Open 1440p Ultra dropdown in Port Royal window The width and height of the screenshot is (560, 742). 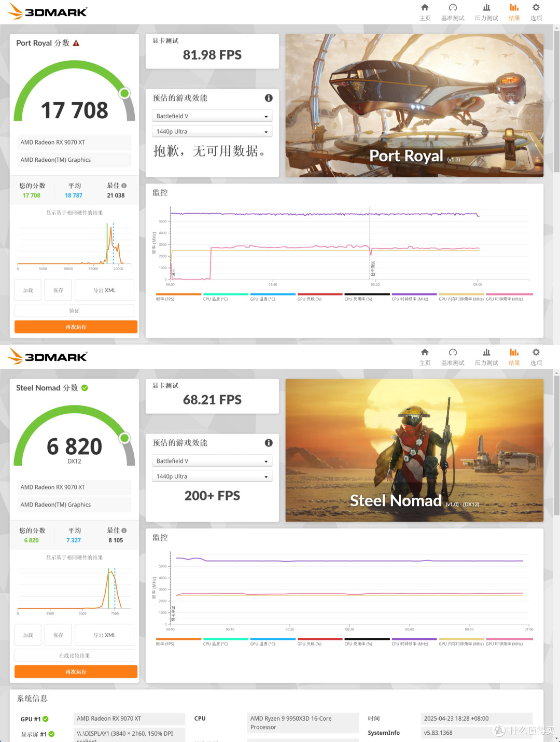tap(212, 132)
